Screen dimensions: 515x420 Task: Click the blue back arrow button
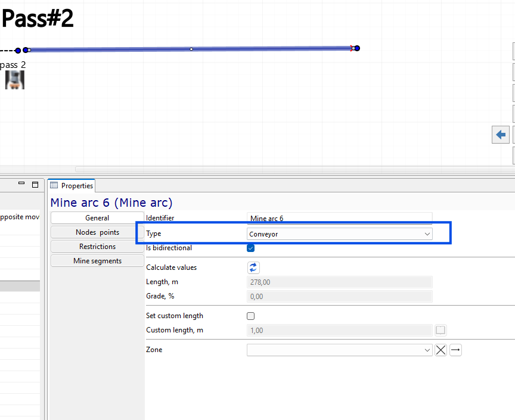tap(500, 135)
